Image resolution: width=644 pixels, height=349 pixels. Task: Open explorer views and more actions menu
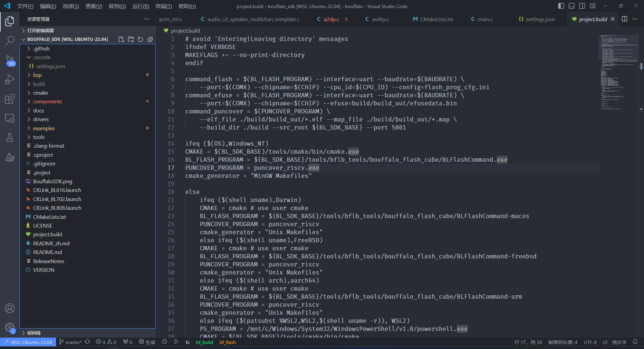147,19
